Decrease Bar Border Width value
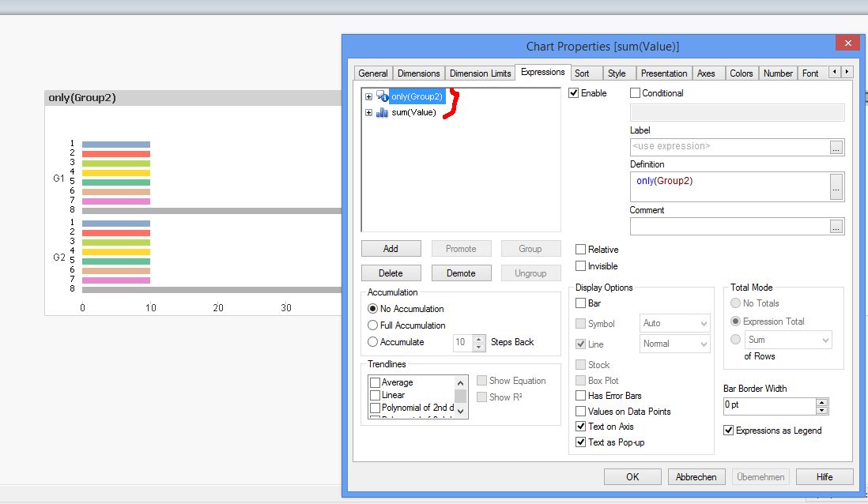This screenshot has height=504, width=868. (x=822, y=411)
